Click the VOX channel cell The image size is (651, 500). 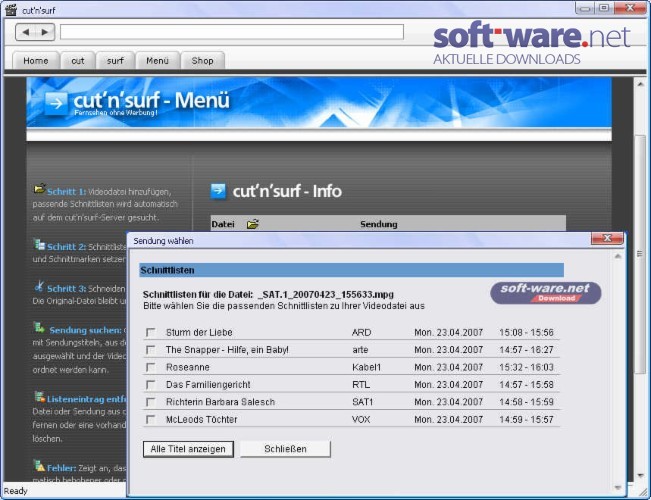pos(361,419)
